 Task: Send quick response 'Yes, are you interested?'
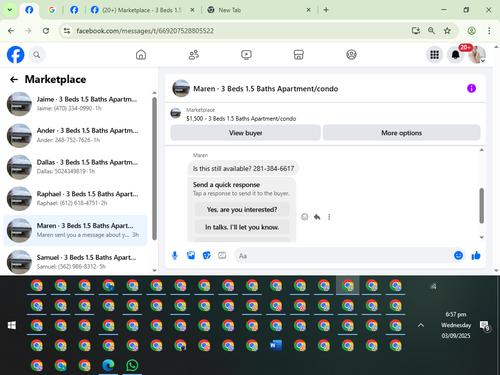tap(242, 209)
